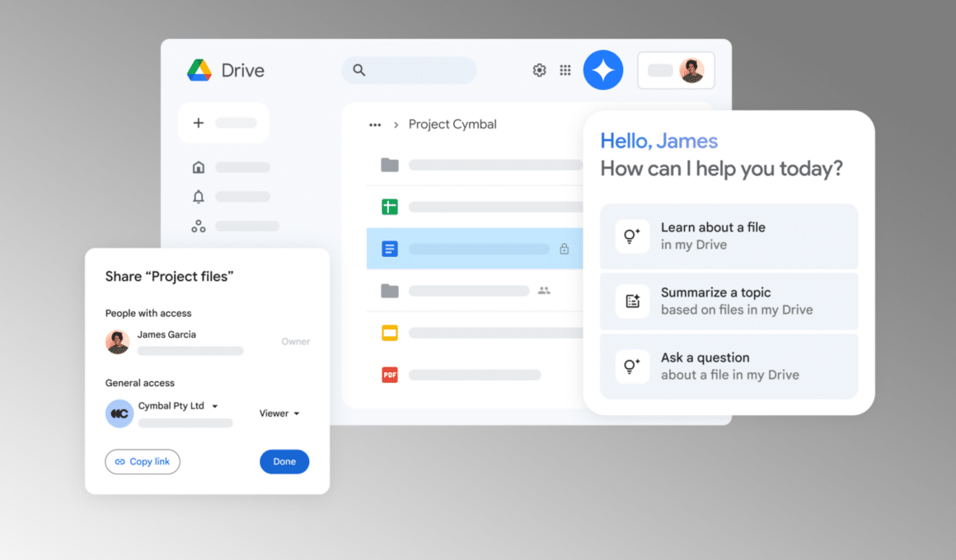Image resolution: width=956 pixels, height=560 pixels.
Task: Open the Gemini sparkle button
Action: pyautogui.click(x=603, y=70)
